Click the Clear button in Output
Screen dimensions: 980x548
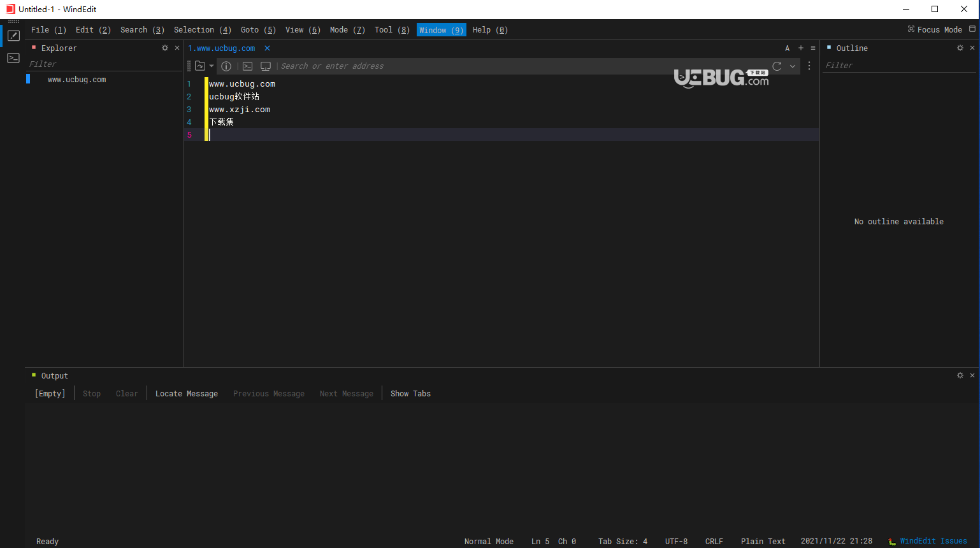click(x=127, y=394)
